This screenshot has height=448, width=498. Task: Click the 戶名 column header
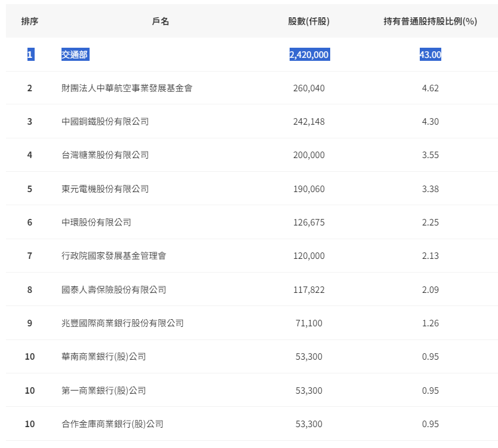point(161,21)
